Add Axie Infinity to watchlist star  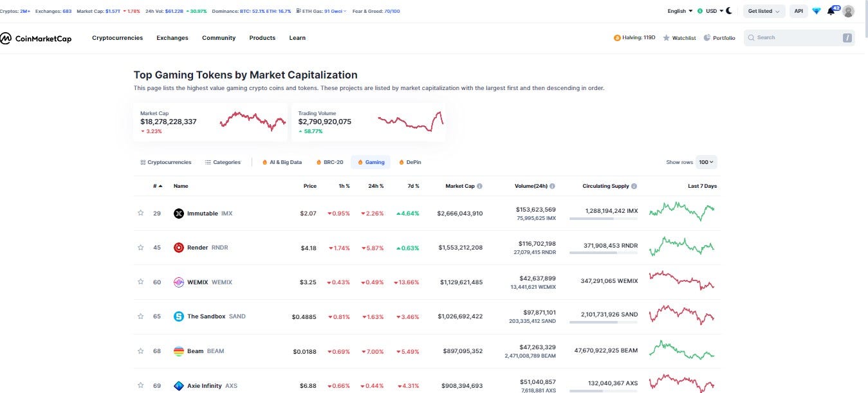(140, 385)
